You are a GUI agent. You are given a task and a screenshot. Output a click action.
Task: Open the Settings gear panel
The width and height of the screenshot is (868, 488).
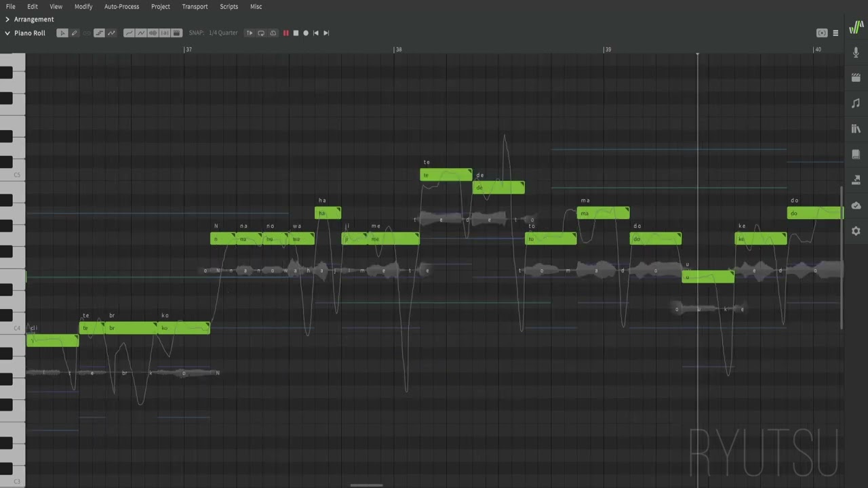point(856,231)
